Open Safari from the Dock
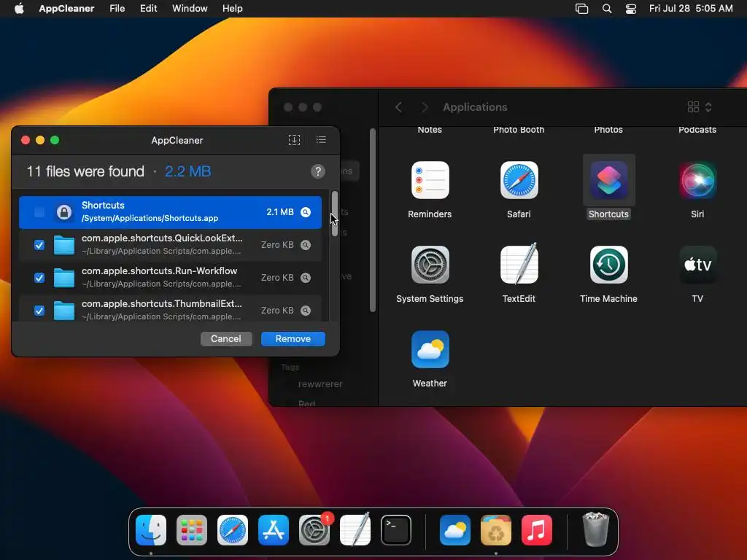Viewport: 747px width, 560px height. pos(233,530)
